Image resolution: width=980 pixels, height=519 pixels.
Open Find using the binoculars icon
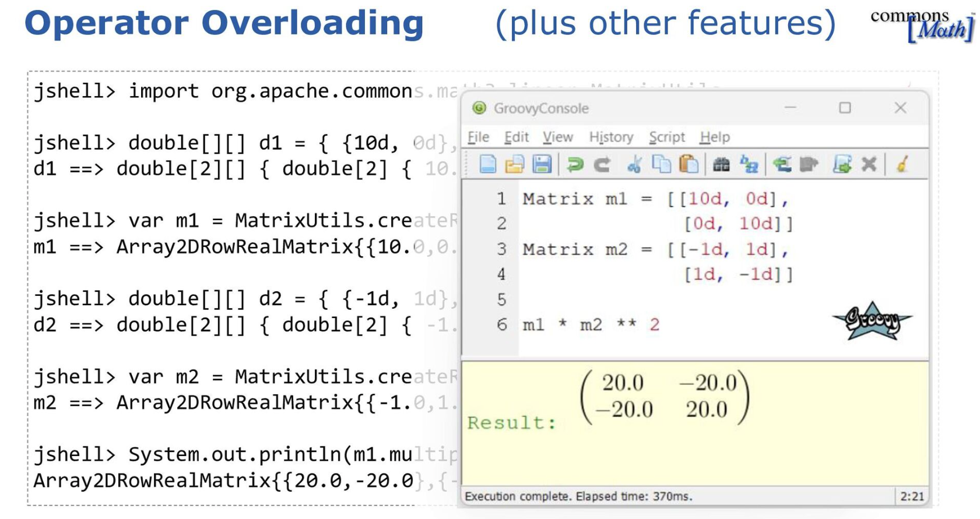pos(721,165)
